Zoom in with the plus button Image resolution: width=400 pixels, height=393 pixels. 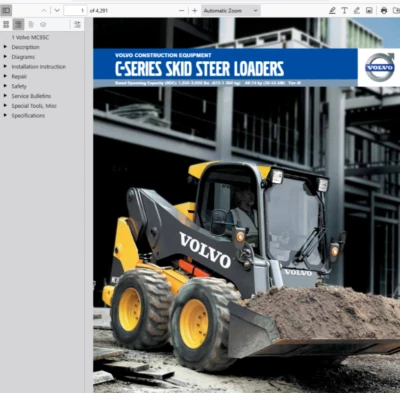click(195, 11)
